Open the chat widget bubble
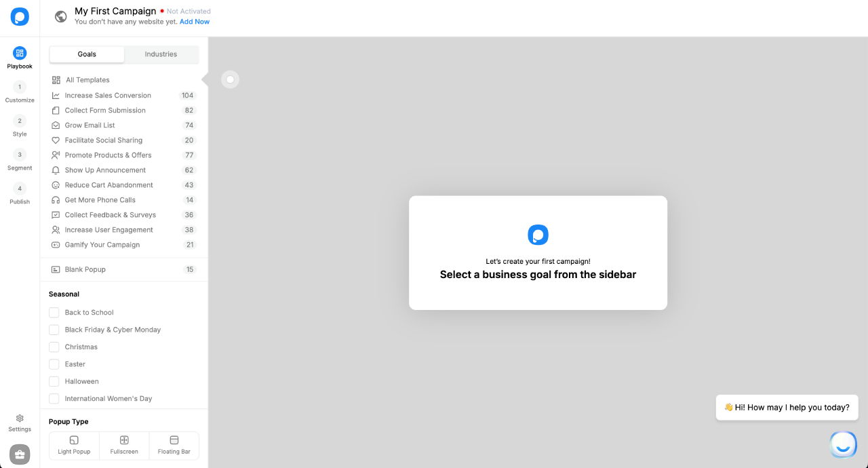The image size is (868, 468). point(843,444)
